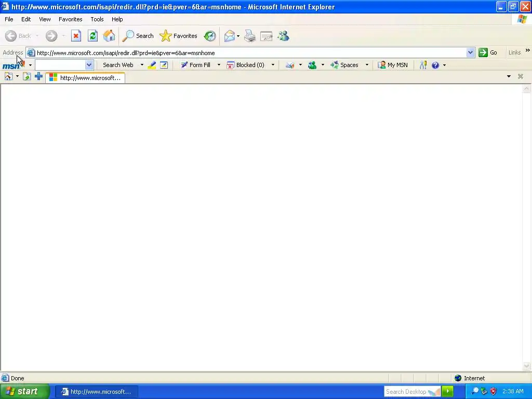Click the blue Help question mark icon

point(435,65)
